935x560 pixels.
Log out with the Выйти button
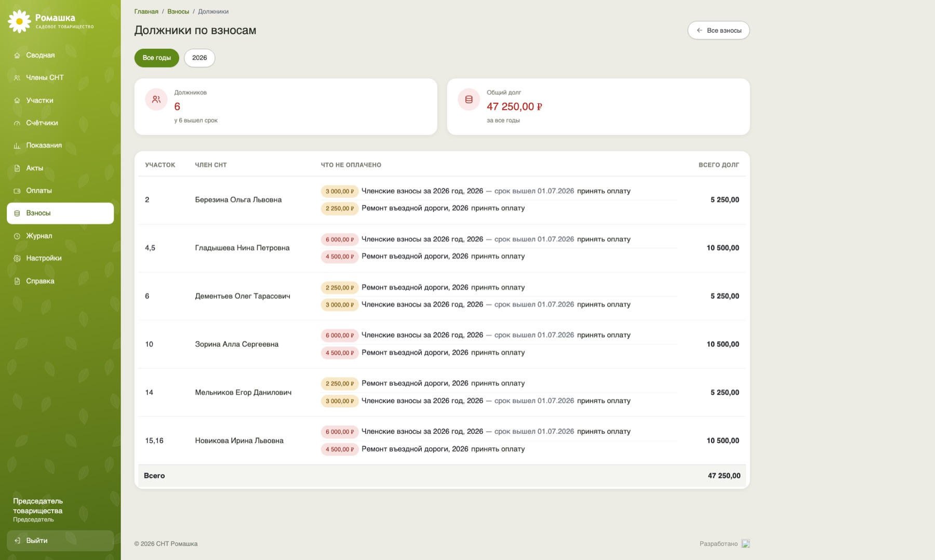coord(60,541)
